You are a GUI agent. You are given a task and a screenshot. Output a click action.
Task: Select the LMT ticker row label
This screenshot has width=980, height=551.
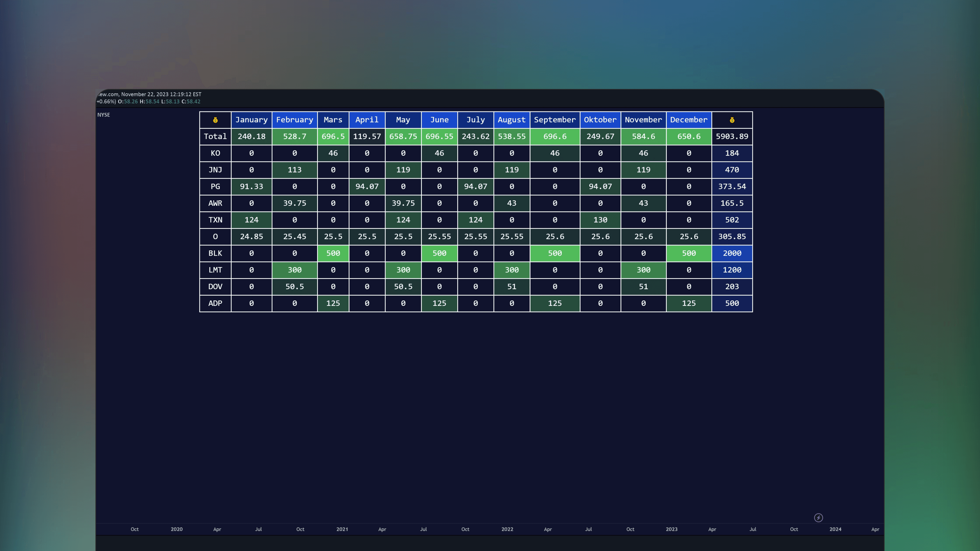215,270
